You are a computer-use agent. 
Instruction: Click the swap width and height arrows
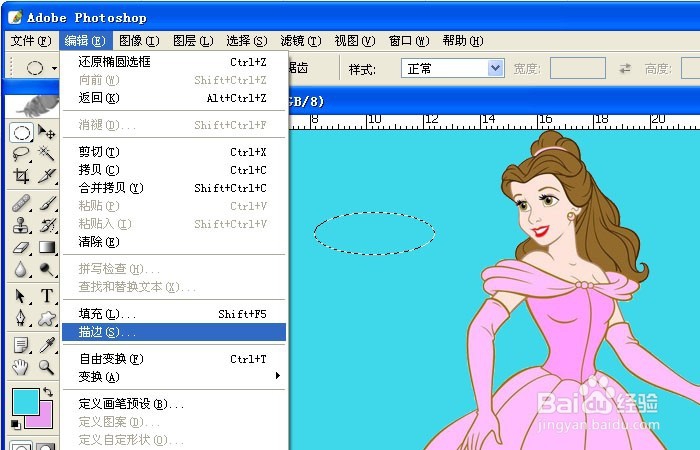pyautogui.click(x=625, y=68)
